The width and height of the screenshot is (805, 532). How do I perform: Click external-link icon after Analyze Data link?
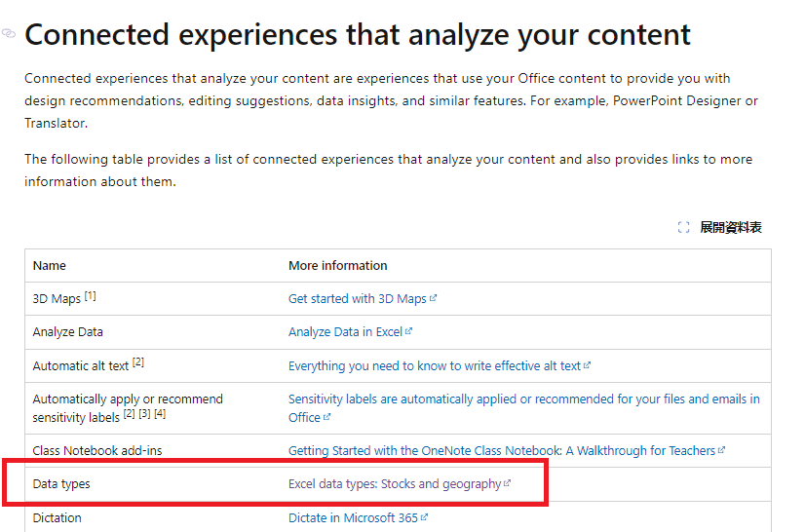tap(409, 332)
